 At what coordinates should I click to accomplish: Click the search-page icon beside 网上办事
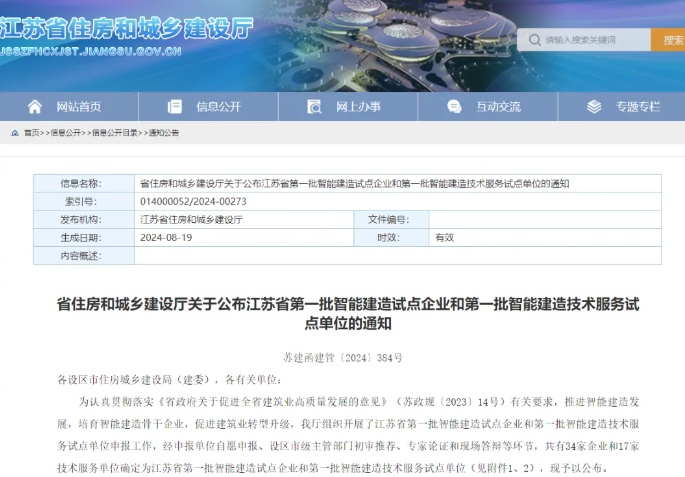pyautogui.click(x=314, y=106)
